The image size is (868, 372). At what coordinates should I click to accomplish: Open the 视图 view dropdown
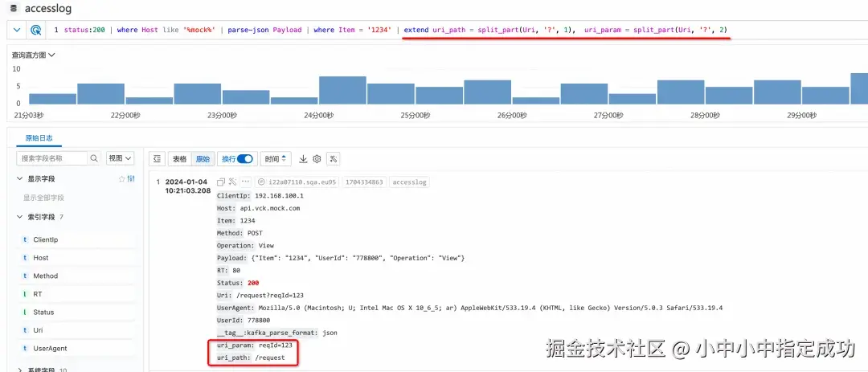(120, 158)
